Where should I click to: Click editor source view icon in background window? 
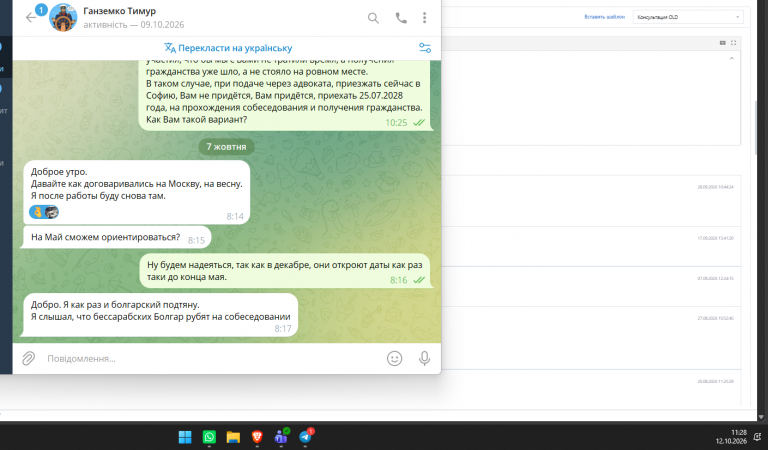[x=722, y=43]
